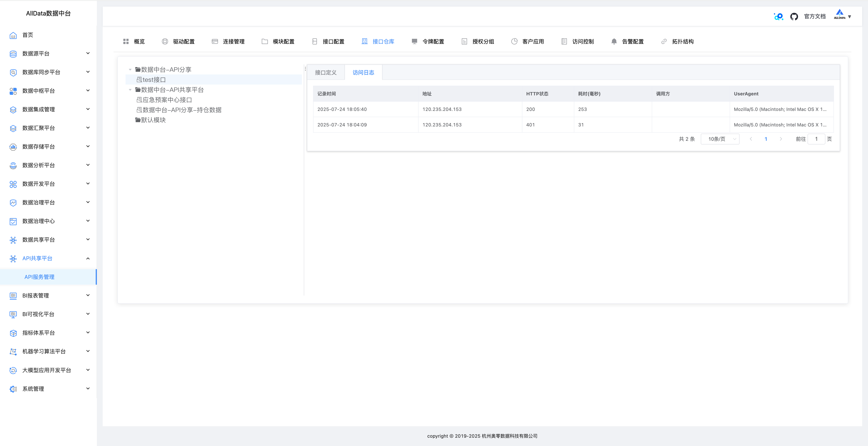The height and width of the screenshot is (446, 868).
Task: Click the 指标体系平台 cube icon
Action: [x=13, y=333]
